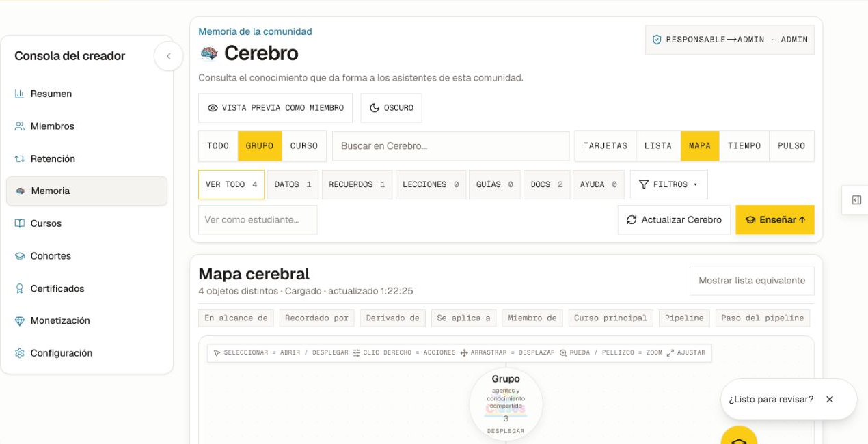
Task: Open Resumen in the sidebar
Action: [87, 94]
